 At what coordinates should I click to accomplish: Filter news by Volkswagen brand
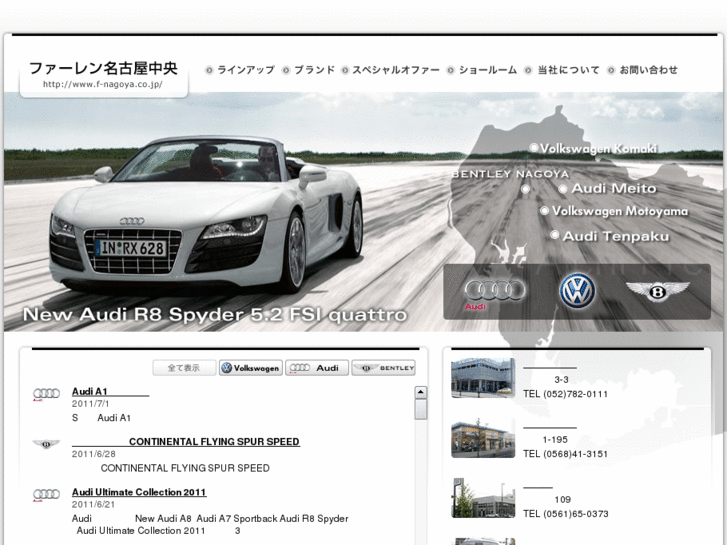pyautogui.click(x=251, y=368)
